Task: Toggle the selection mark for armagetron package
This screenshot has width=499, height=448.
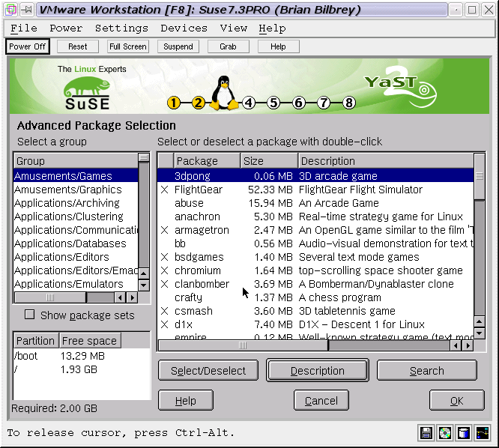Action: coord(165,231)
